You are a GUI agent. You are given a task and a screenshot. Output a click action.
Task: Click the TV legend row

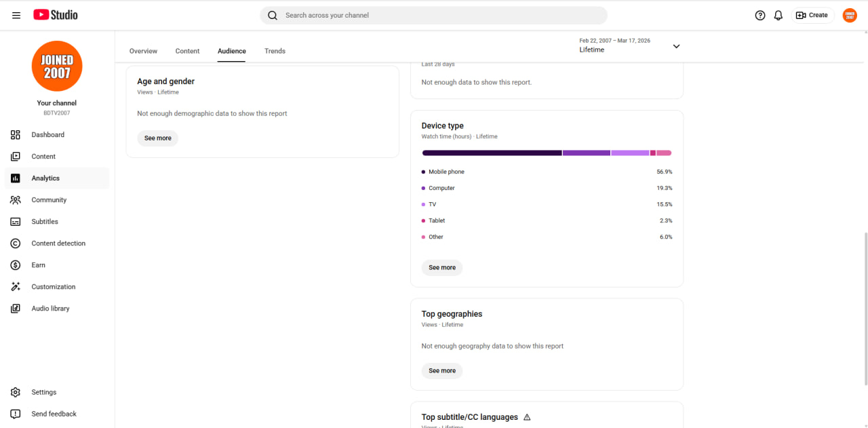tap(547, 205)
